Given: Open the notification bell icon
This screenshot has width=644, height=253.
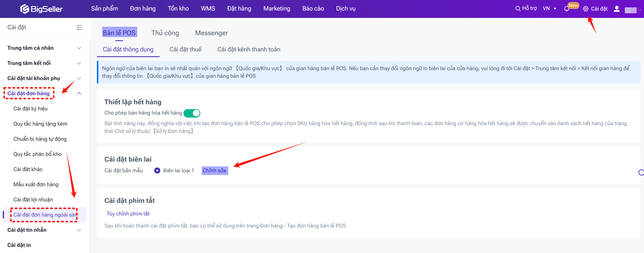Looking at the screenshot, I should [567, 9].
